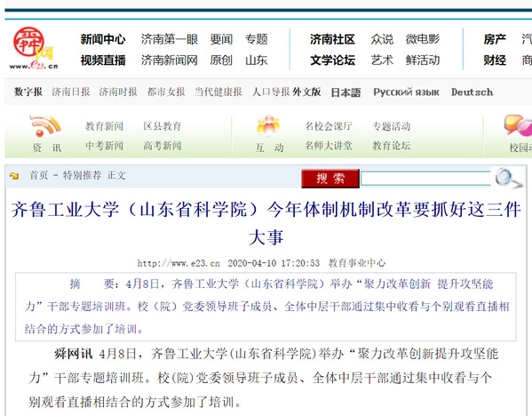532x416 pixels.
Task: Open 高考新闻 education news link
Action: (x=163, y=146)
